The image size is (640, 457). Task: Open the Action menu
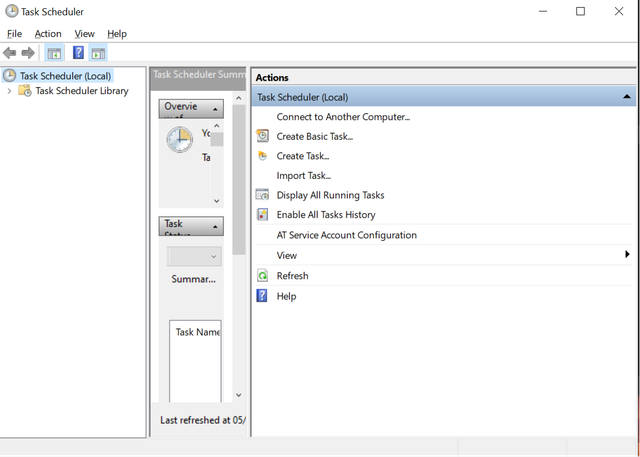point(48,34)
